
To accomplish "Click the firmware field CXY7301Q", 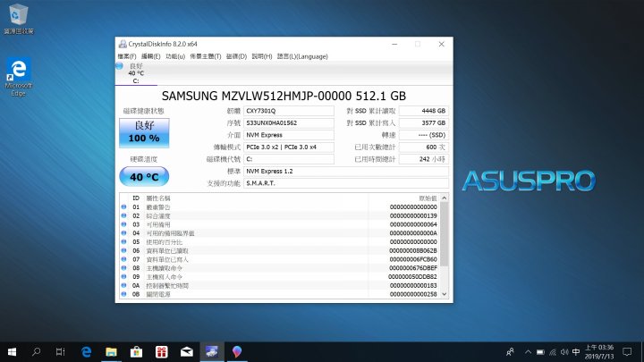I will tap(289, 111).
